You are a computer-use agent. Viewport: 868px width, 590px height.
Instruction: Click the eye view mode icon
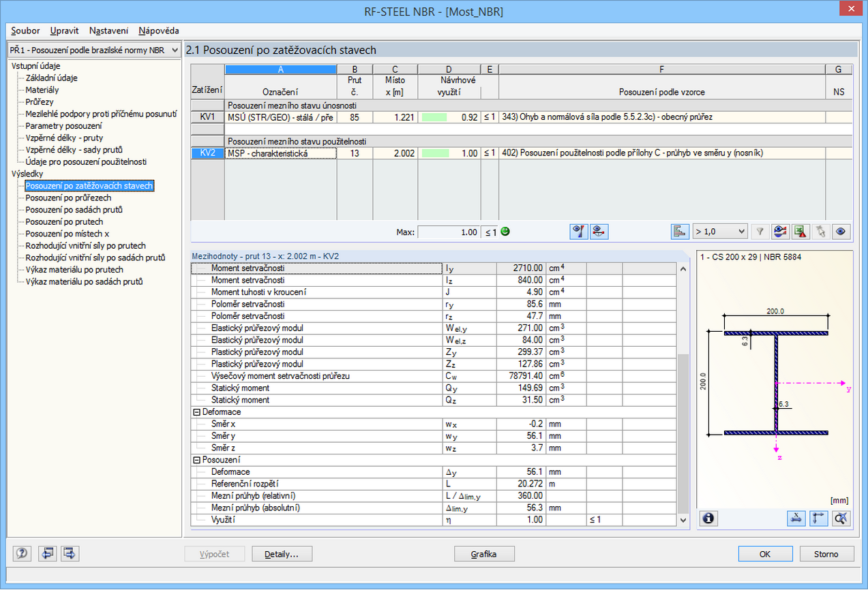click(x=841, y=232)
